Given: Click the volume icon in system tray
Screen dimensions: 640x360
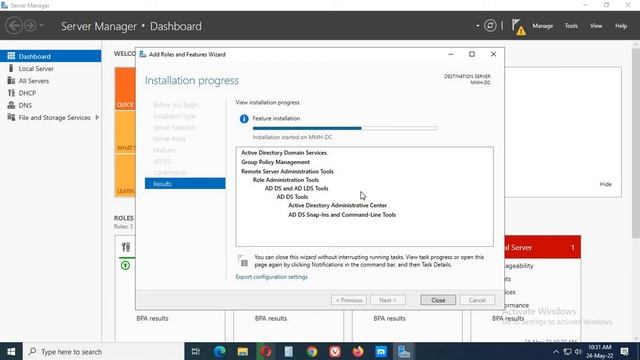Looking at the screenshot, I should (578, 351).
